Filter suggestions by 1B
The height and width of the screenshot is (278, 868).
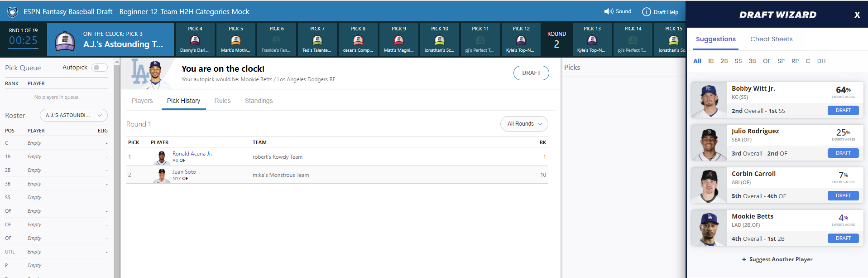point(711,61)
